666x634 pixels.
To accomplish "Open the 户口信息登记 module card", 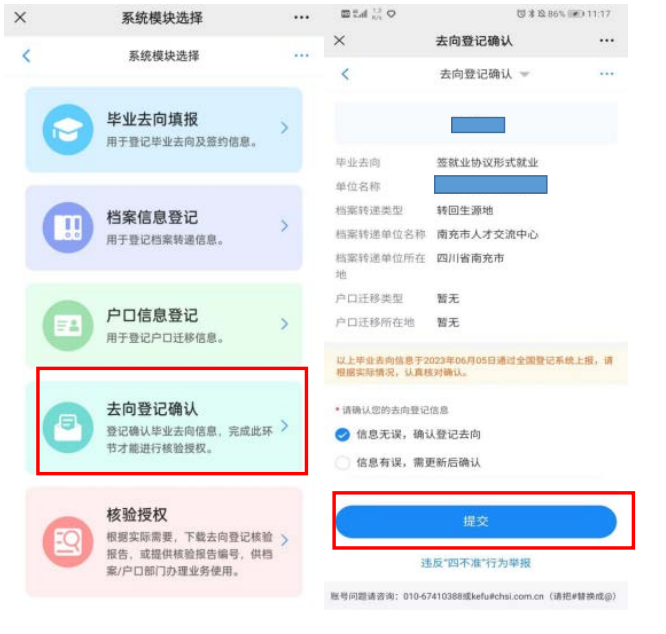I will point(164,326).
